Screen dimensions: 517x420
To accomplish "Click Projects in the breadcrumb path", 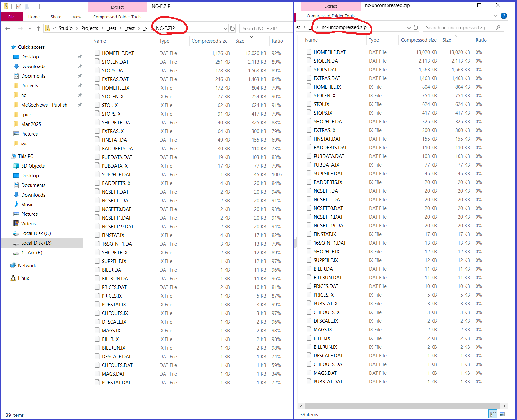I will [90, 28].
